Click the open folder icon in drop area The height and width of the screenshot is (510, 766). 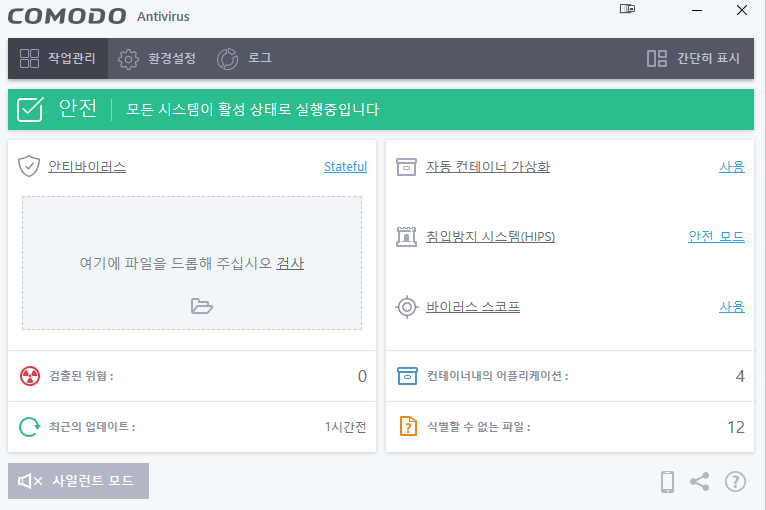pos(202,306)
